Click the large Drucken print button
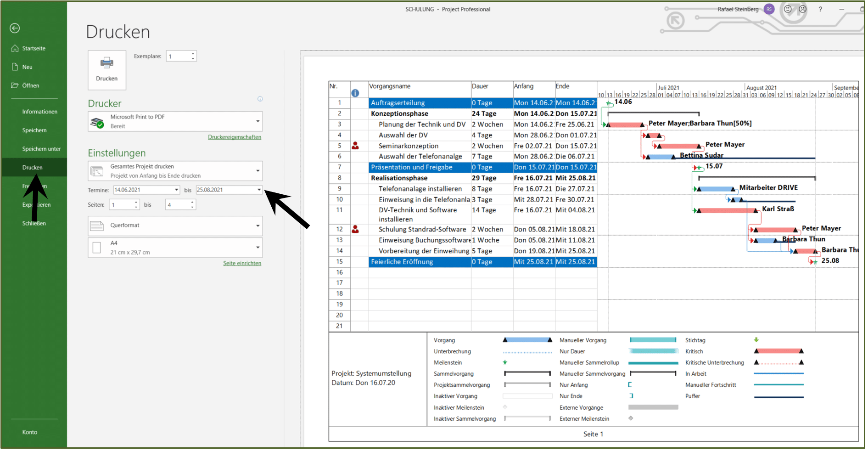 coord(107,70)
